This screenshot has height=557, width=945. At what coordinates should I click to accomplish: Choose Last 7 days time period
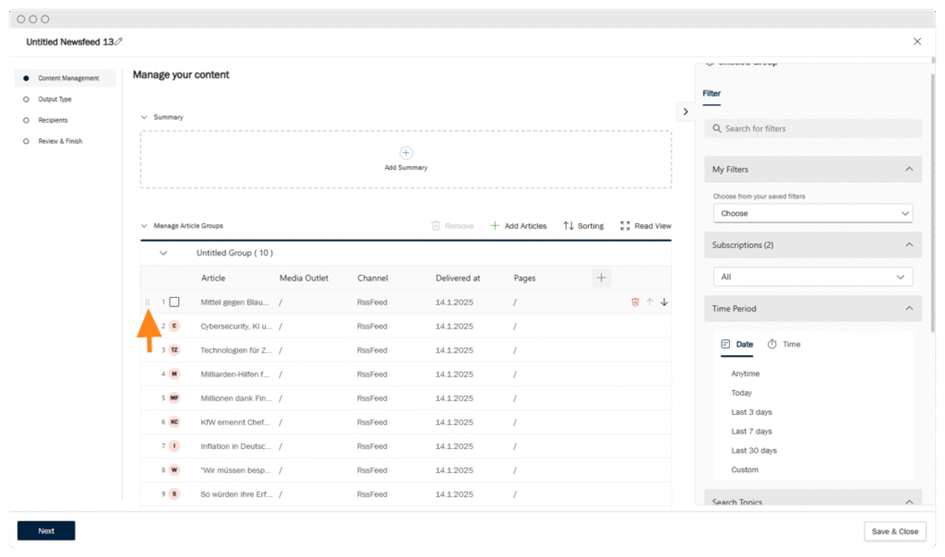click(x=751, y=431)
